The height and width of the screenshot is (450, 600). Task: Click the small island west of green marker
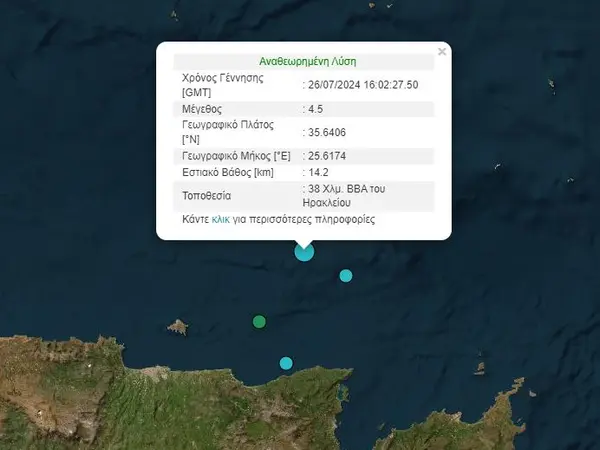[178, 326]
